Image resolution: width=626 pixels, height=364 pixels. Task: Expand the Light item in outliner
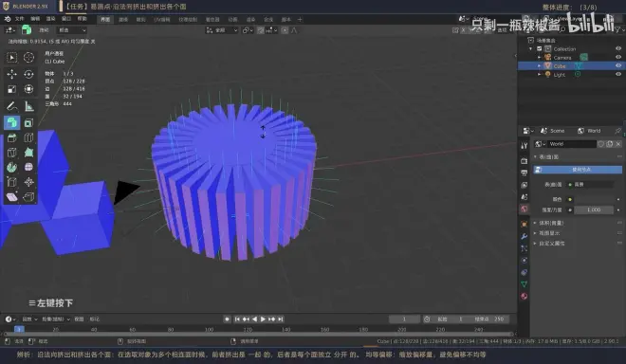pos(539,74)
